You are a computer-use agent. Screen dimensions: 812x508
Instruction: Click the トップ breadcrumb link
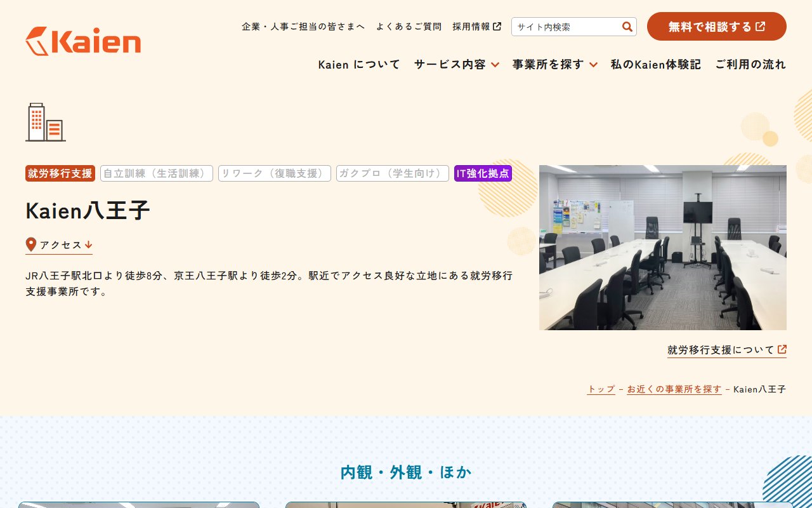click(x=601, y=389)
